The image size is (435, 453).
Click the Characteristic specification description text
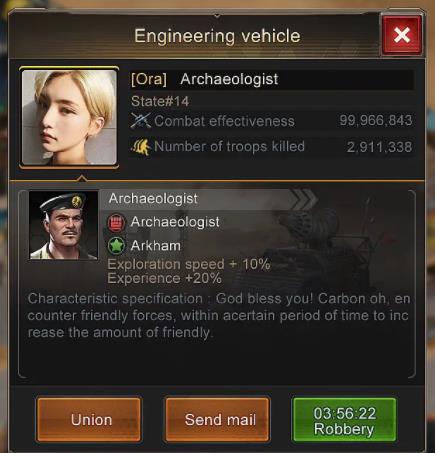[219, 315]
